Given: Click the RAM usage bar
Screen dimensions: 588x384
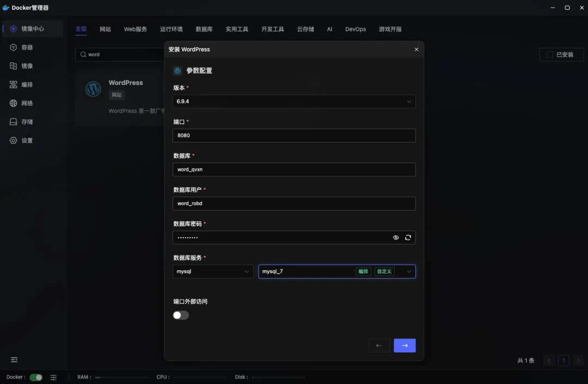Looking at the screenshot, I should (x=121, y=377).
